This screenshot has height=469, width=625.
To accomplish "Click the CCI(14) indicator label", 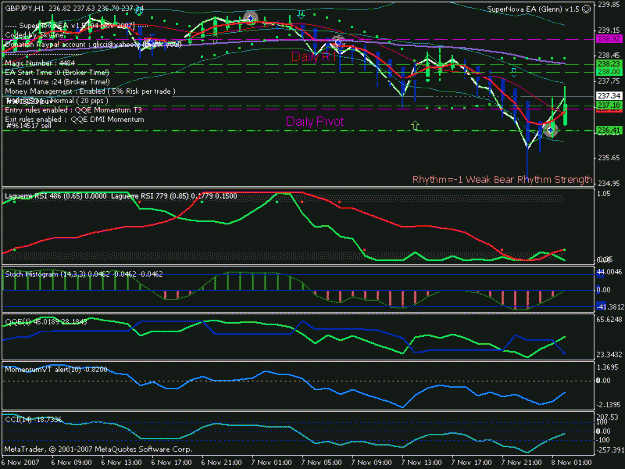I will [x=33, y=420].
